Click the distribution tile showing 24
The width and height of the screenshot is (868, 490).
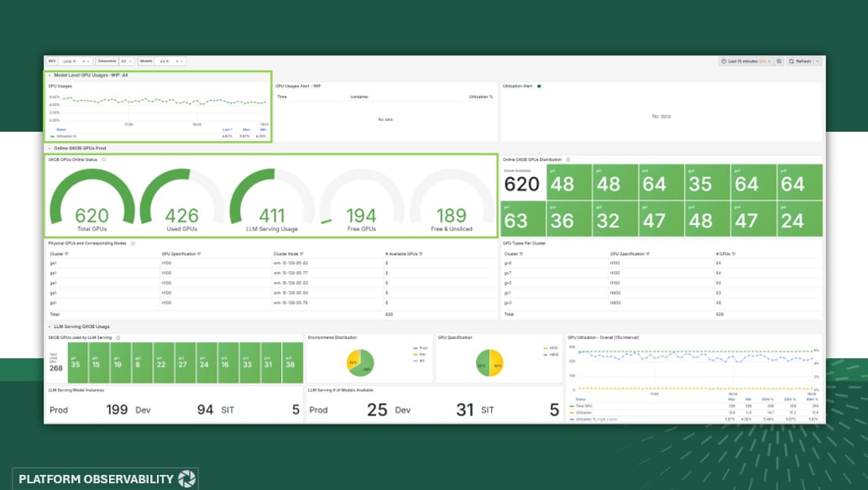tap(799, 219)
